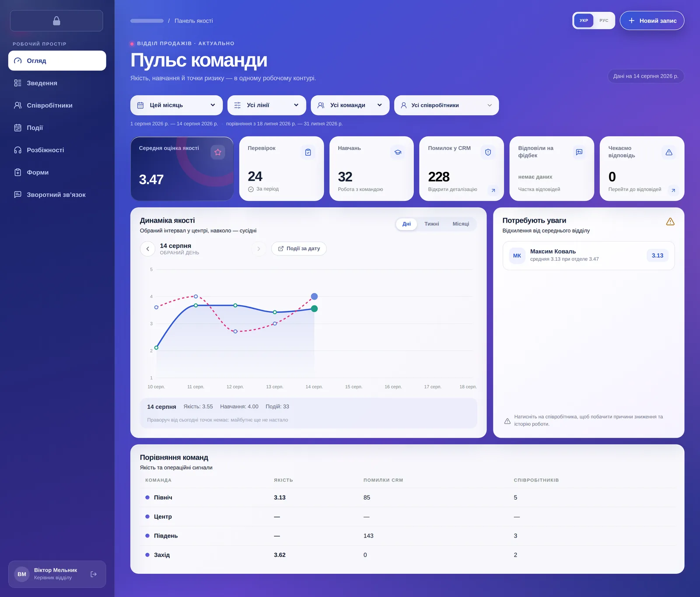The width and height of the screenshot is (700, 597).
Task: Select the Тижні chart tab
Action: click(x=431, y=224)
